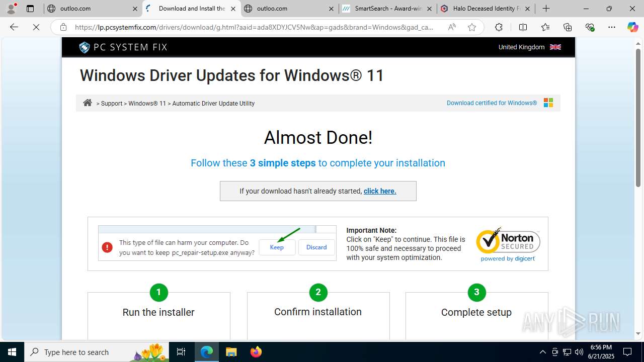Viewport: 644px width, 362px height.
Task: Toggle split screen view icon
Action: click(x=523, y=27)
